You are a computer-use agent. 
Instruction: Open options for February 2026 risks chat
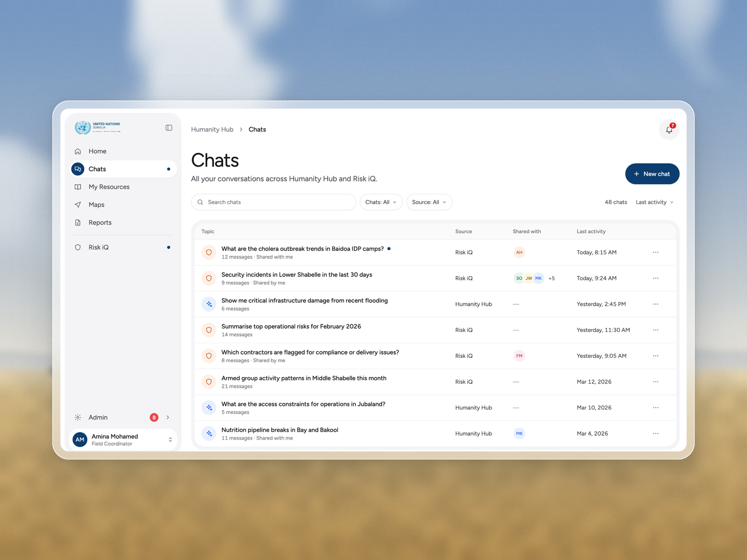point(655,330)
